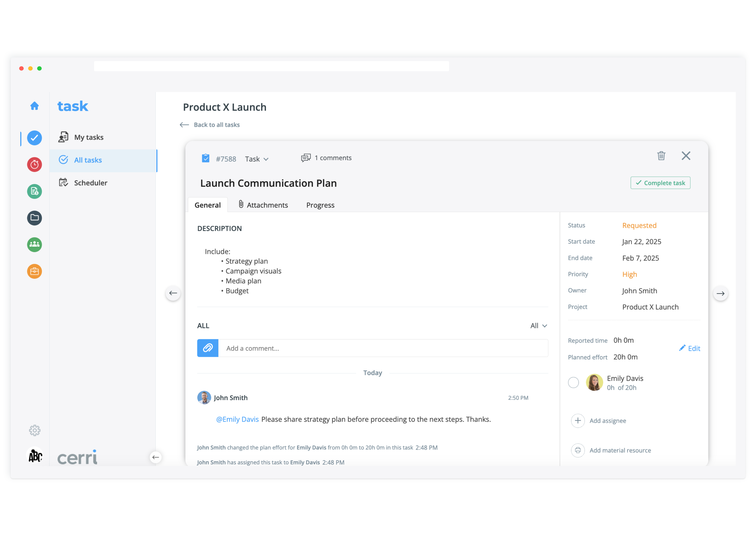Click Back to all tasks link
Image resolution: width=756 pixels, height=555 pixels.
click(217, 125)
